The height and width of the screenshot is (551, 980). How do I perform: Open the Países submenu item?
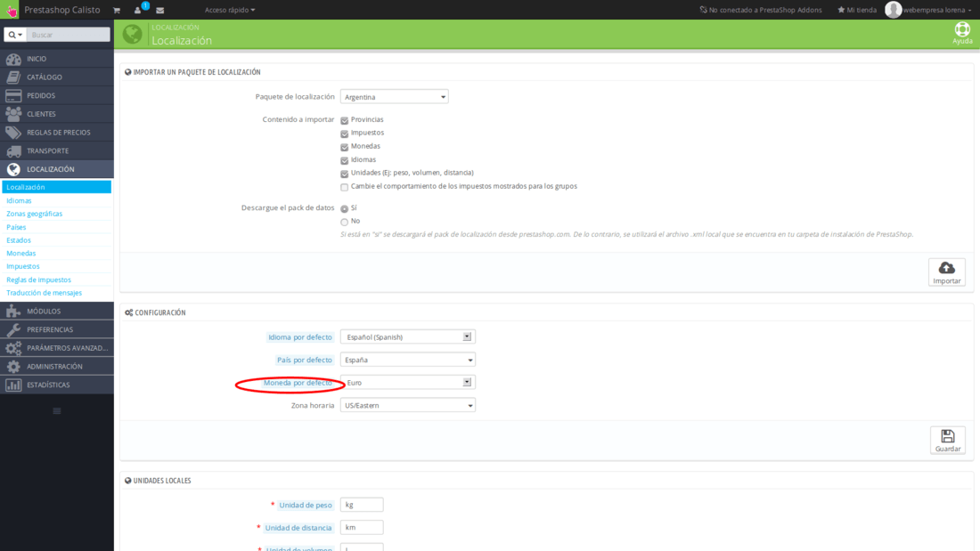pyautogui.click(x=16, y=227)
